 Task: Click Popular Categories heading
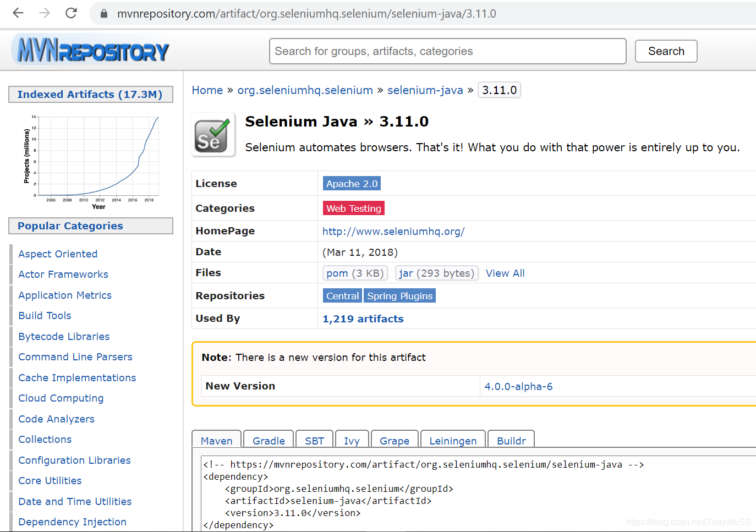[91, 226]
